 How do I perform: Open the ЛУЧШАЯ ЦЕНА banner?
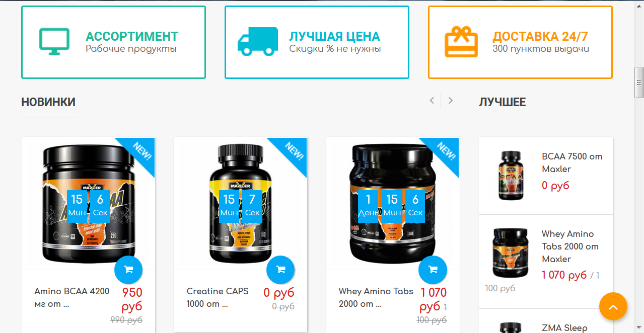click(x=317, y=42)
